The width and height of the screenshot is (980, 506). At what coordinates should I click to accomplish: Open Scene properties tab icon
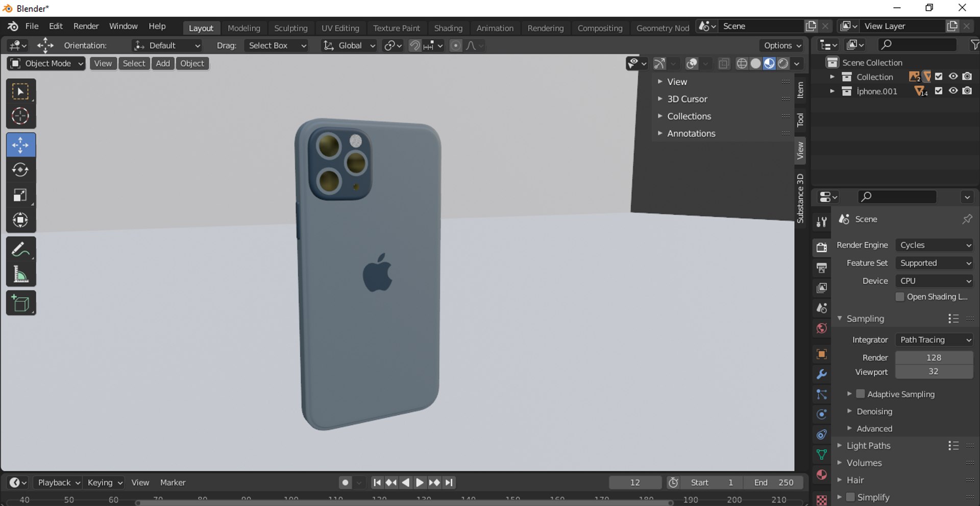(821, 308)
